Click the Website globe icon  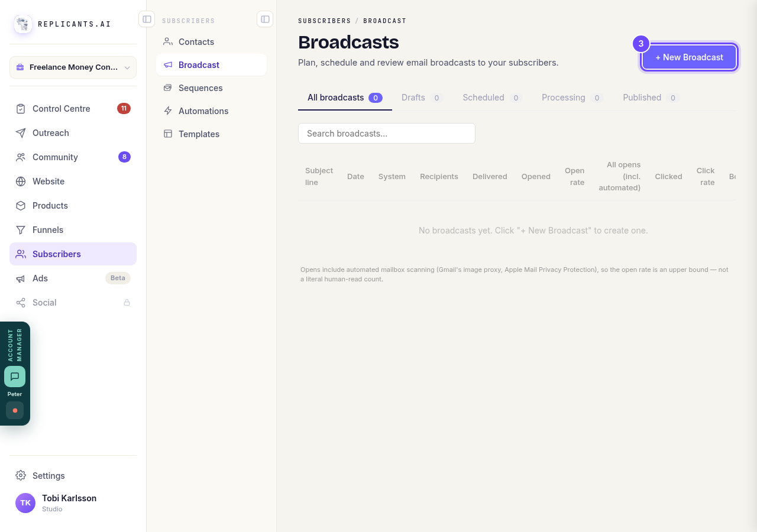point(21,181)
